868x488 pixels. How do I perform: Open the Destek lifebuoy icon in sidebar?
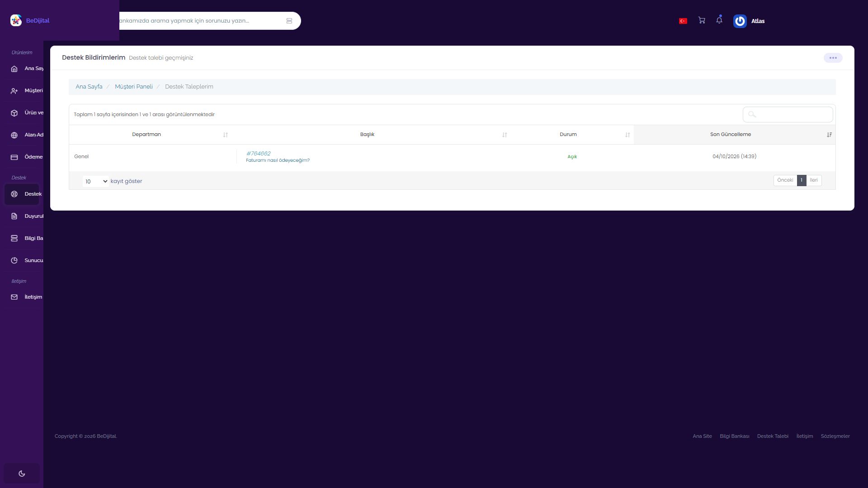tap(14, 194)
